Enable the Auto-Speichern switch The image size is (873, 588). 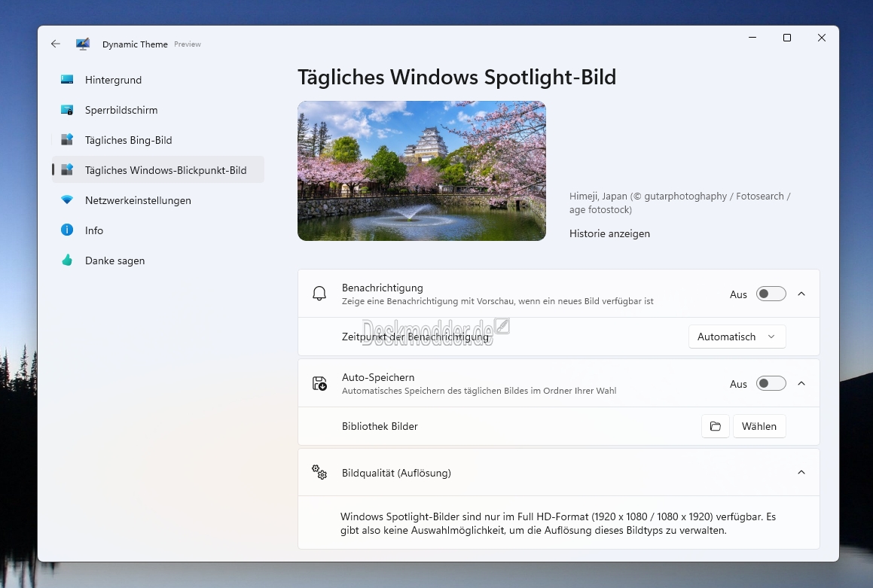(x=771, y=383)
